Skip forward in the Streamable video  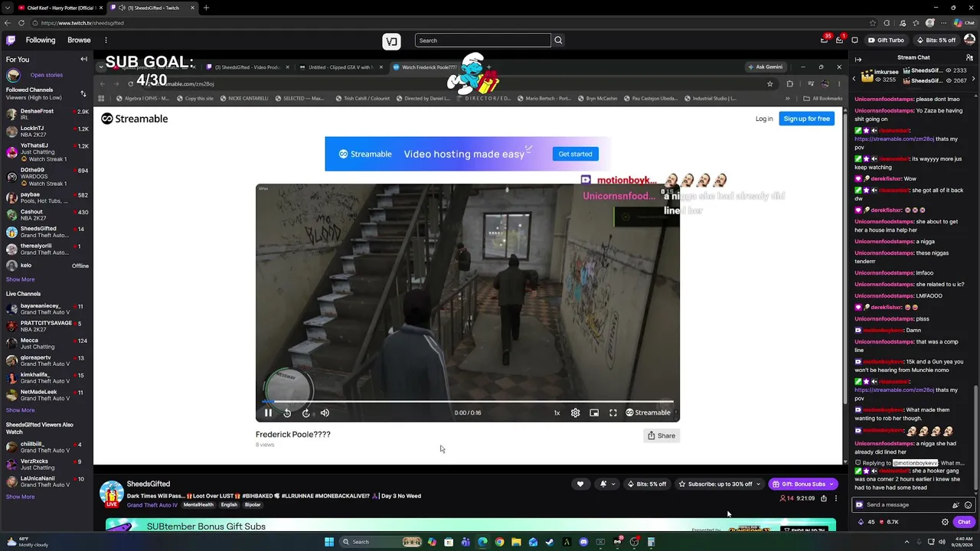[305, 412]
